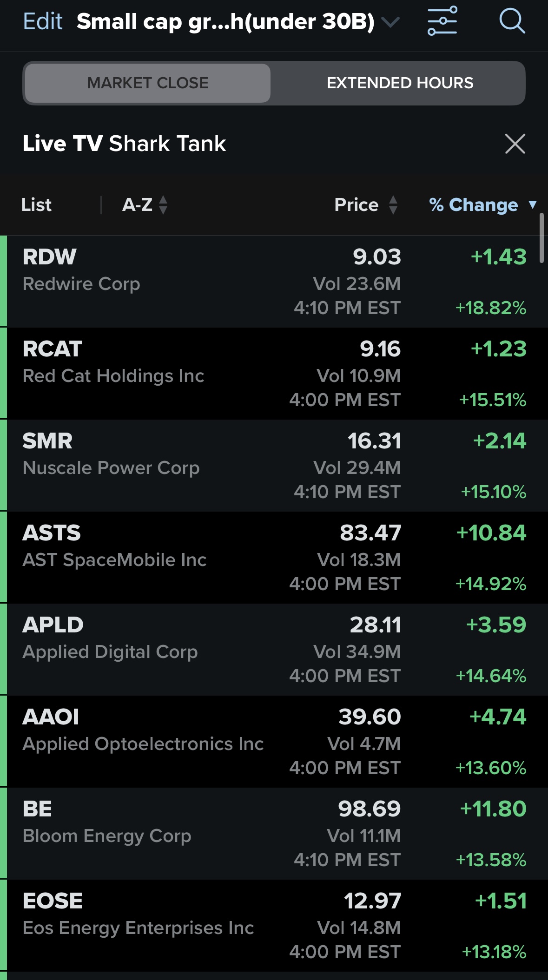
Task: Switch to Extended Hours view
Action: pos(400,83)
